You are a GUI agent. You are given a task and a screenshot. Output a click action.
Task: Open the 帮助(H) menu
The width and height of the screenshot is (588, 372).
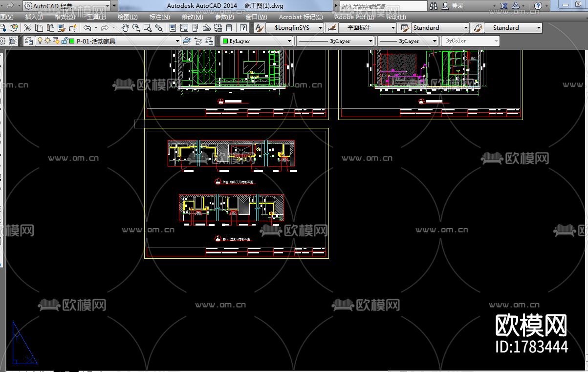click(x=396, y=17)
